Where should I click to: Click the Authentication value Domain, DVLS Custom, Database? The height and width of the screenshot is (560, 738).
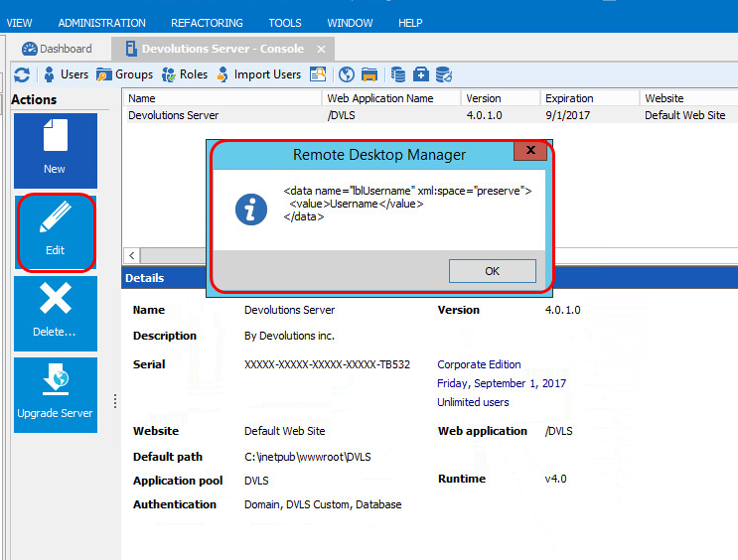pos(323,504)
